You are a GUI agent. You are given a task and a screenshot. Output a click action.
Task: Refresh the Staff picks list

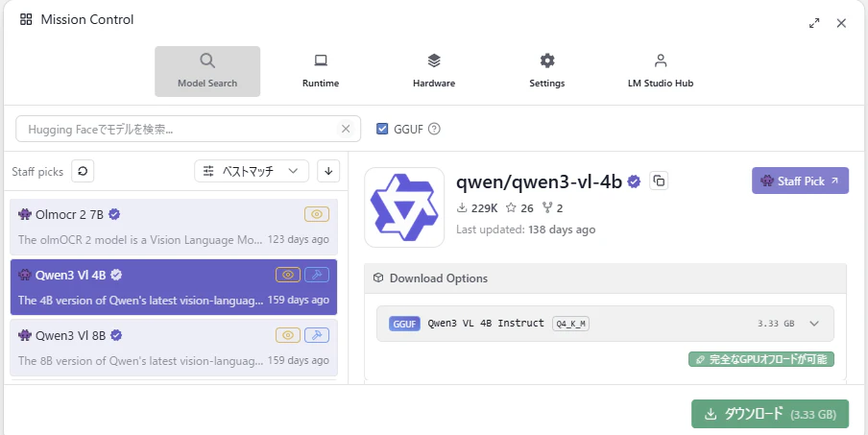[x=83, y=171]
